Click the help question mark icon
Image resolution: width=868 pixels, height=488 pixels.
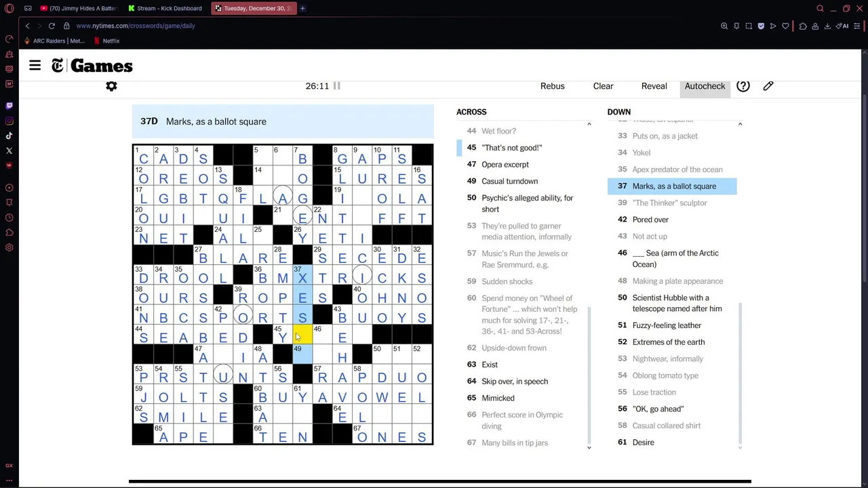[743, 86]
